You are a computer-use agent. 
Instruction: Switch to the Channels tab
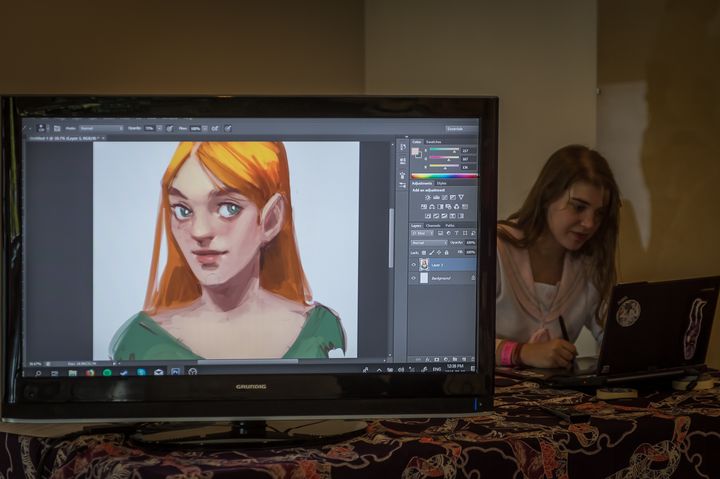433,225
